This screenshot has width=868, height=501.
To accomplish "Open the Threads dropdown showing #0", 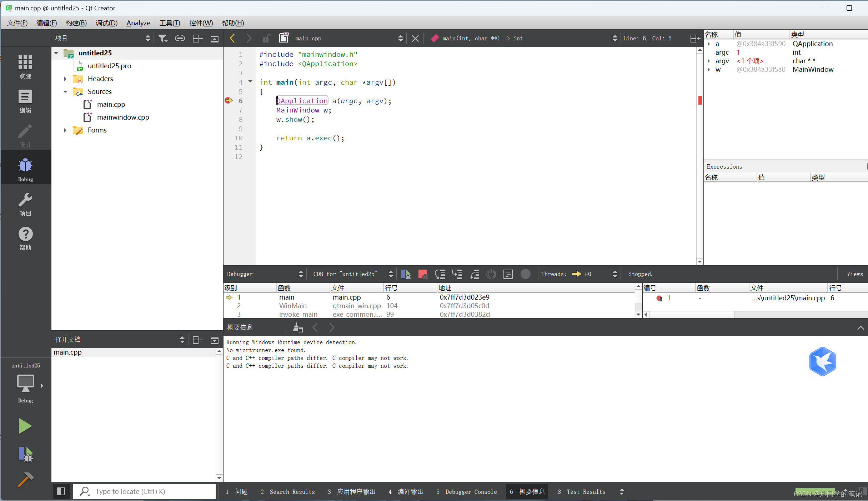I will [594, 274].
